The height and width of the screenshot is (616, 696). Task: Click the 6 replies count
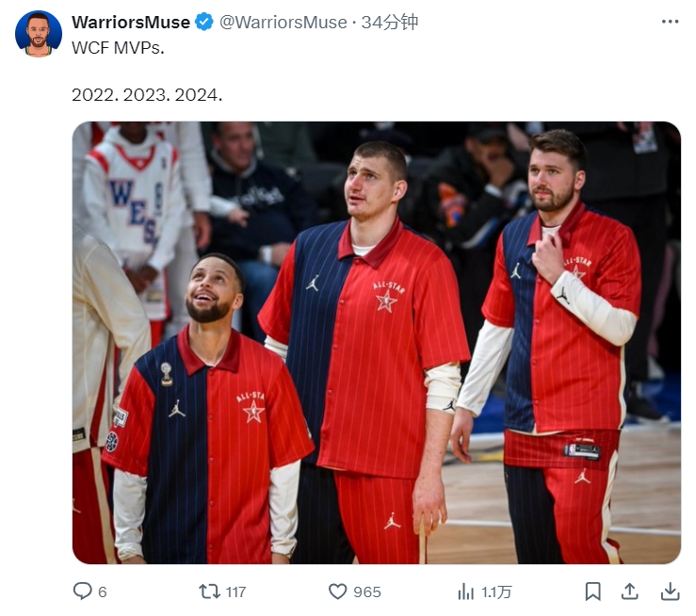tap(102, 592)
